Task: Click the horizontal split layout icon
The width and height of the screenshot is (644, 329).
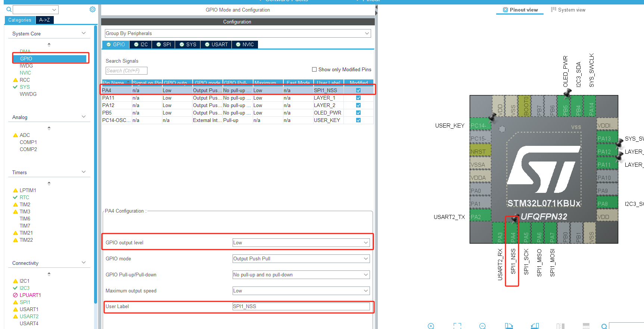Action: tap(586, 326)
